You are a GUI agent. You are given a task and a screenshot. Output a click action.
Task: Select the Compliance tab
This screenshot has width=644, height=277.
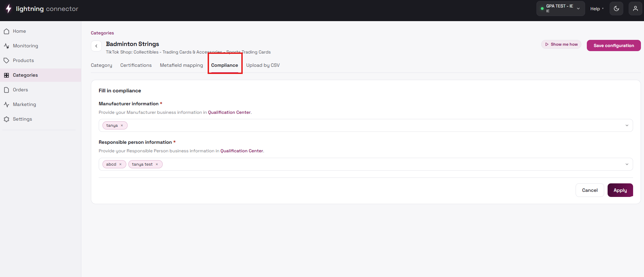pyautogui.click(x=225, y=65)
